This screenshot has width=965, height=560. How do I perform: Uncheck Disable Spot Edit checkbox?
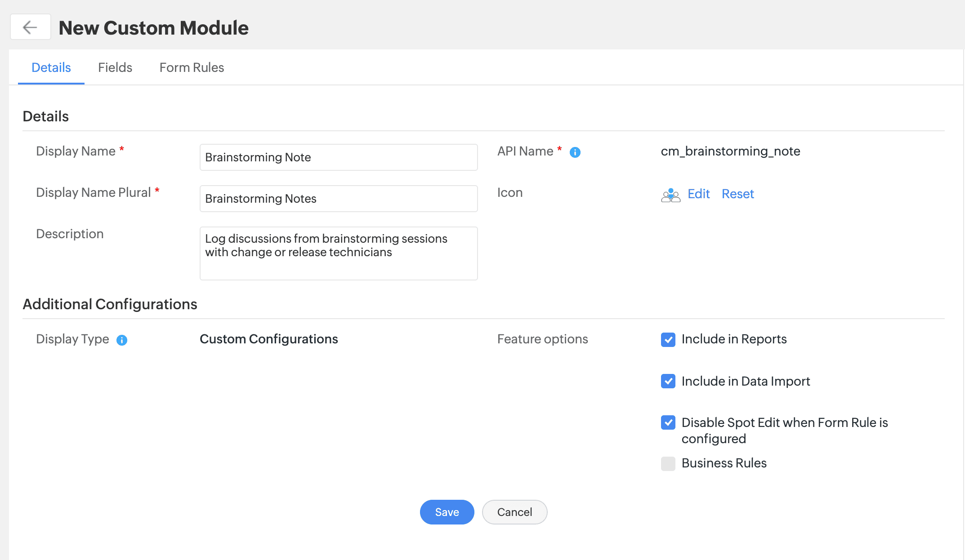pos(668,422)
